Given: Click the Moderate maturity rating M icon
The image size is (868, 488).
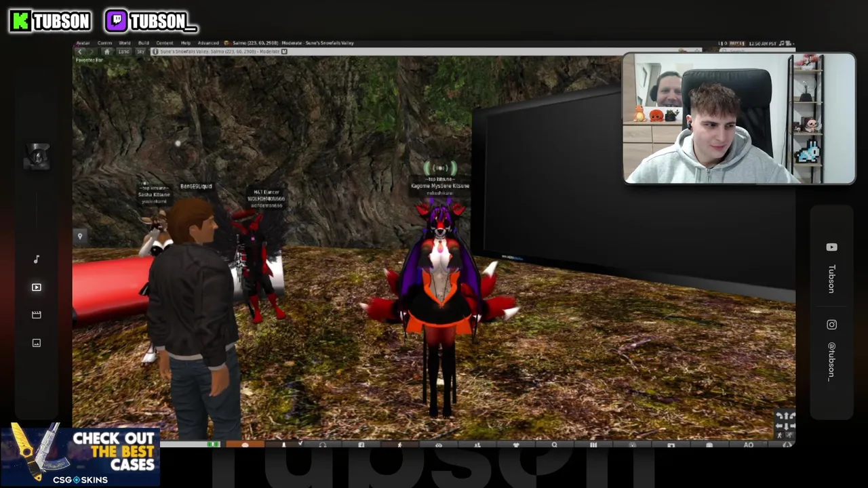Looking at the screenshot, I should pos(284,52).
